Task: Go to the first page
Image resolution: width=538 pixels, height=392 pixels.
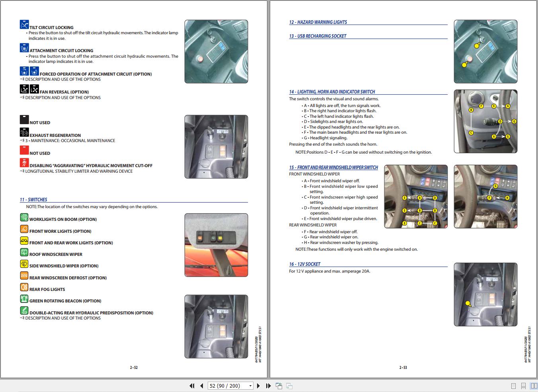Action: (x=192, y=386)
